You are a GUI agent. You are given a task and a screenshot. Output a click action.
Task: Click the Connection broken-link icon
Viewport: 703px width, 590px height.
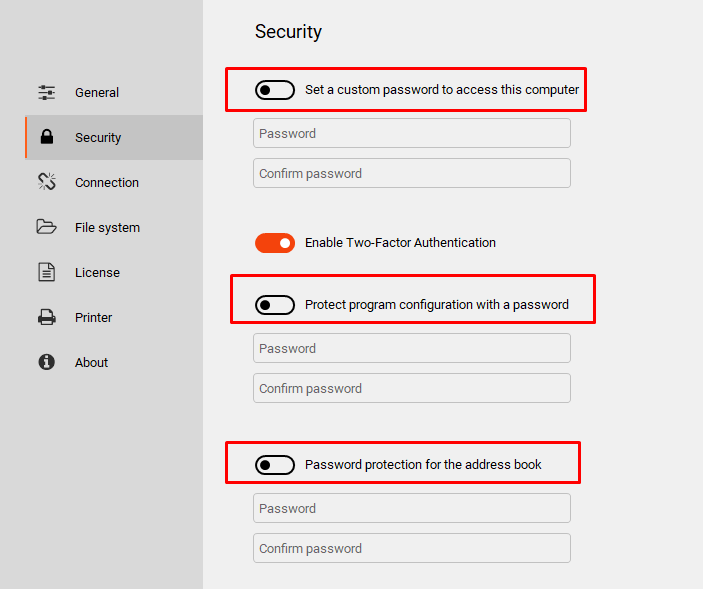(47, 182)
